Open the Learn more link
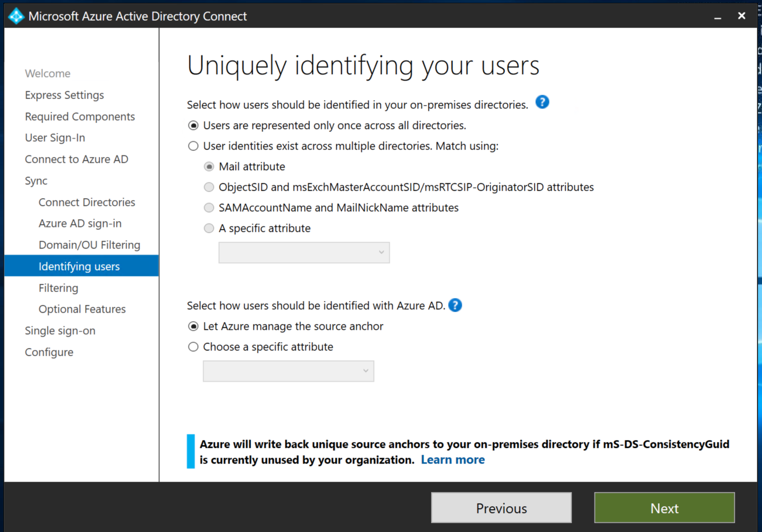 (x=453, y=460)
